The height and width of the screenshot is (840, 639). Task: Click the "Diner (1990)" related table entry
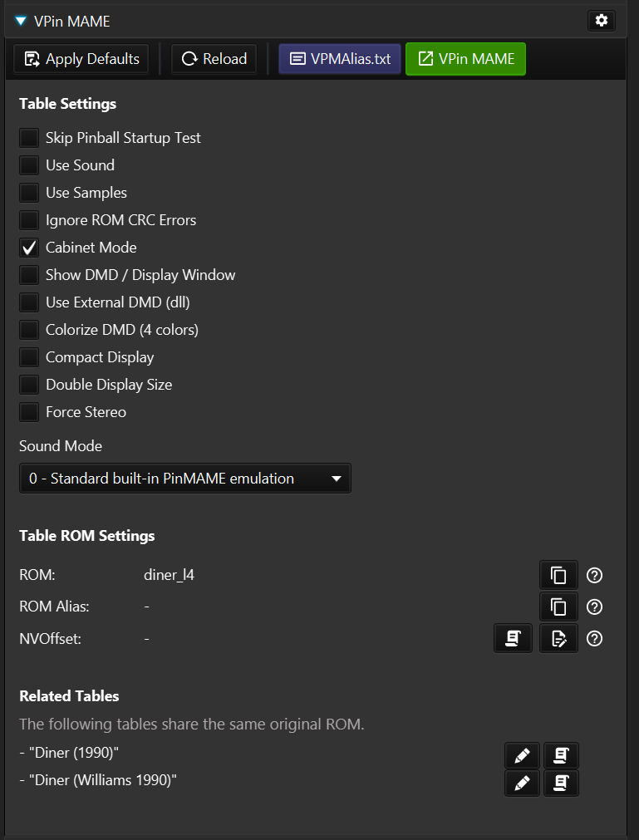point(69,753)
